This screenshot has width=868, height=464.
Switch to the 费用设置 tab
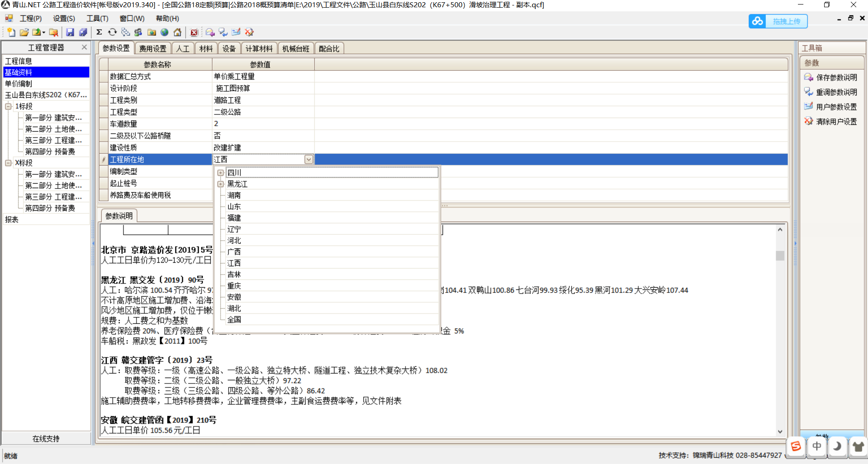tap(152, 48)
